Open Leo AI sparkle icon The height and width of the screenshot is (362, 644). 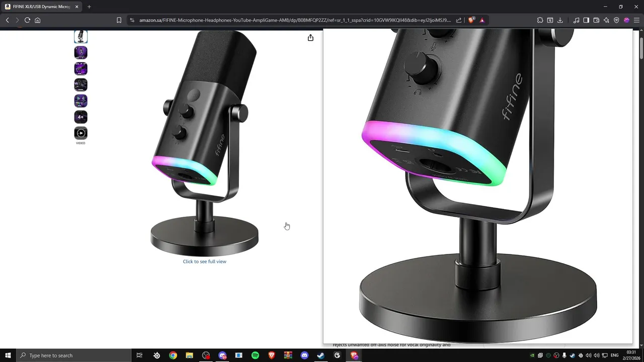point(606,20)
